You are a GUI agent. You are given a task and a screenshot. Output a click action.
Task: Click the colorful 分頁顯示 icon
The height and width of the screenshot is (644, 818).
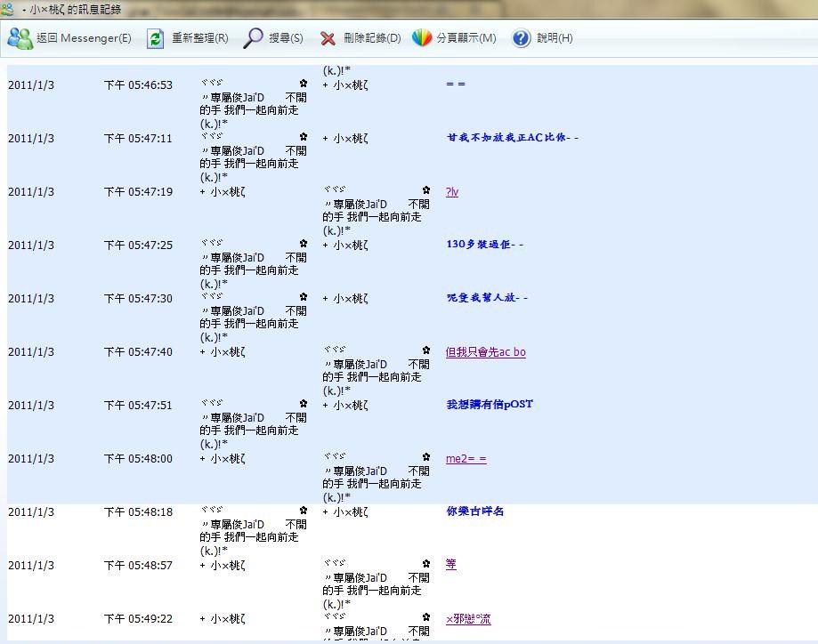coord(422,38)
